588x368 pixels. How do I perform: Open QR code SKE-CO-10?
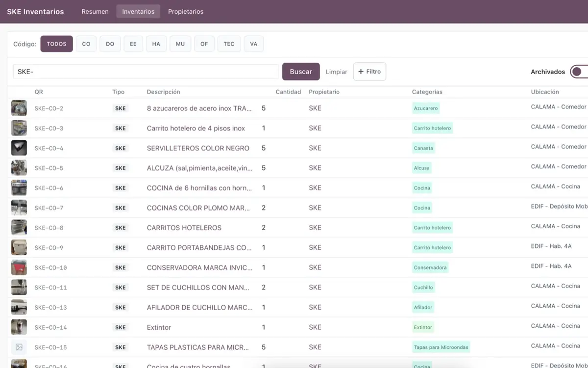[x=50, y=268]
